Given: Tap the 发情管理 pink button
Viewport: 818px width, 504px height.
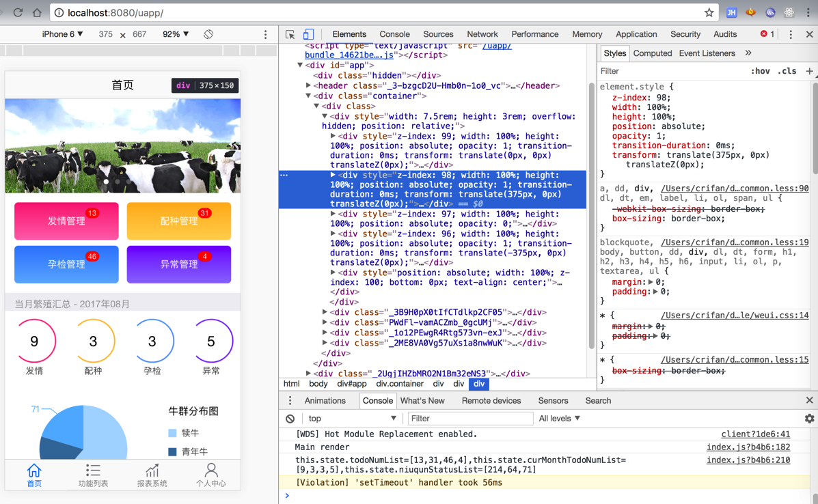Looking at the screenshot, I should (66, 221).
